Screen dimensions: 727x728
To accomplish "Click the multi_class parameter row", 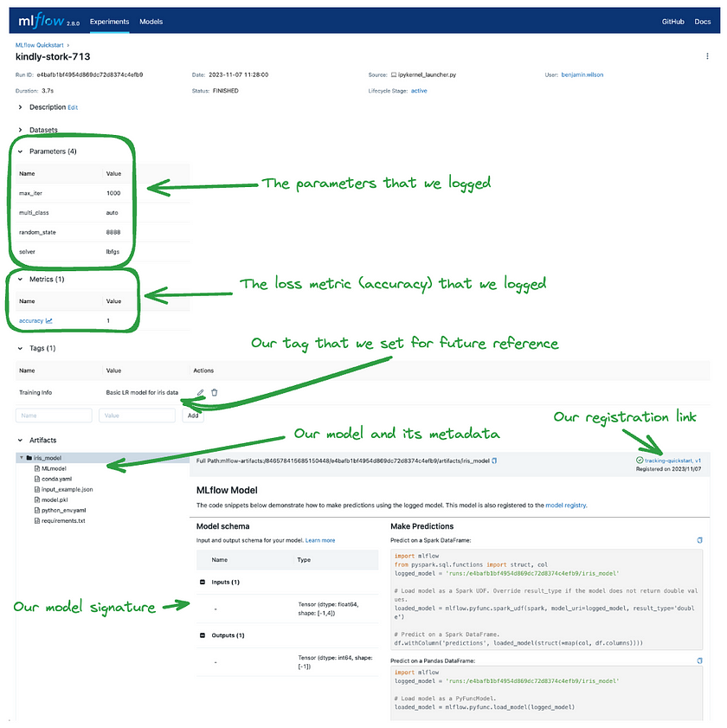I will pos(103,213).
